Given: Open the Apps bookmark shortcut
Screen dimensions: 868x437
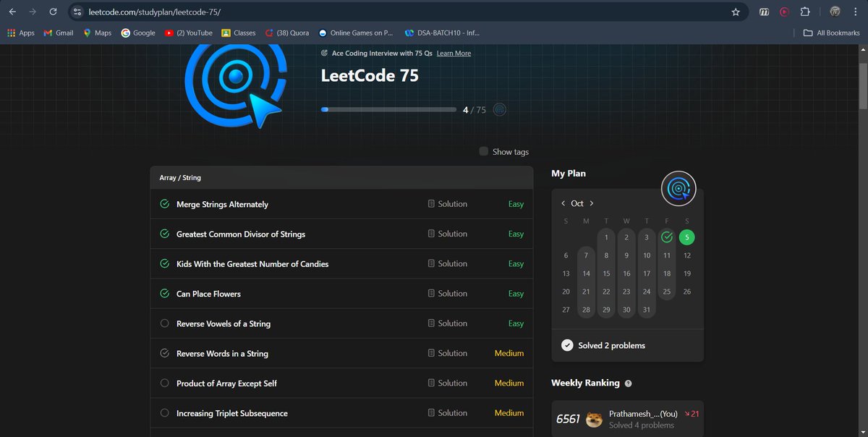Looking at the screenshot, I should pyautogui.click(x=21, y=33).
